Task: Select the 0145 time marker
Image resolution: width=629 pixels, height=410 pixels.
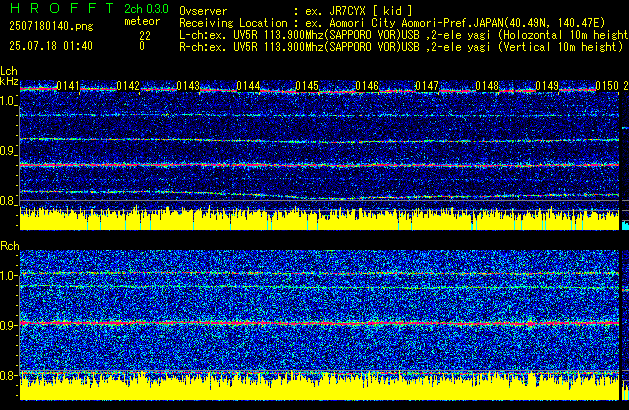Action: point(307,86)
